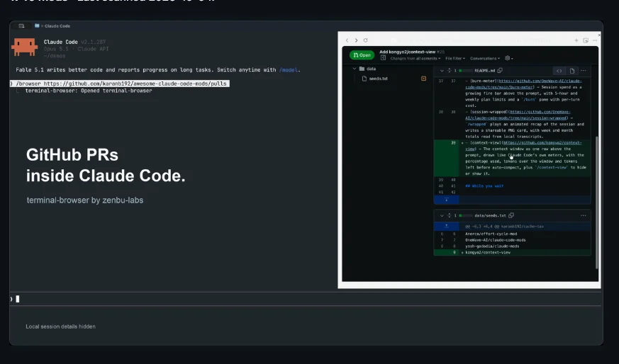Open the session-wrapped GitHub link
619x364 pixels.
[518, 115]
